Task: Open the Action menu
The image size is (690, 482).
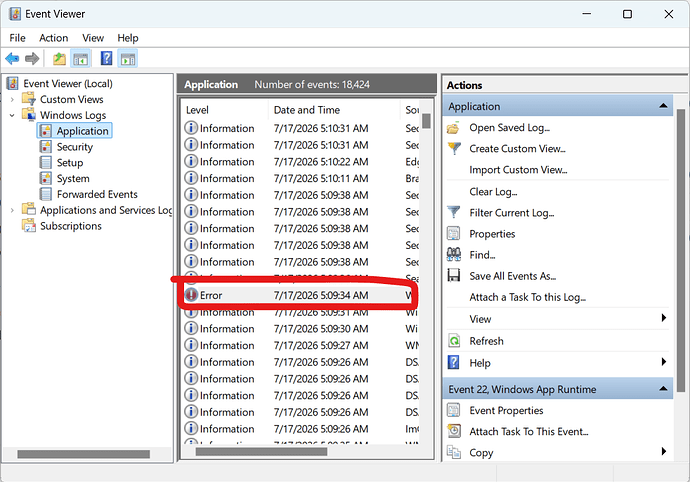Action: click(54, 38)
